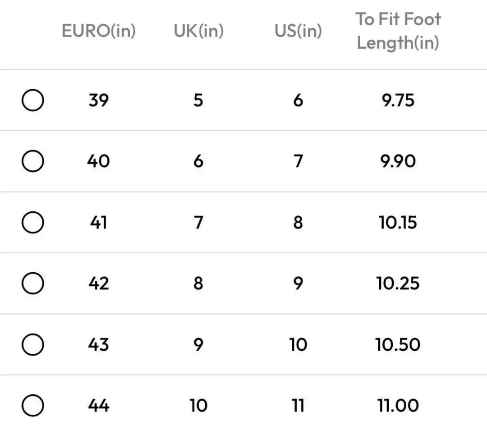The width and height of the screenshot is (487, 448).
Task: Click the EURO size 39 number
Action: click(98, 101)
